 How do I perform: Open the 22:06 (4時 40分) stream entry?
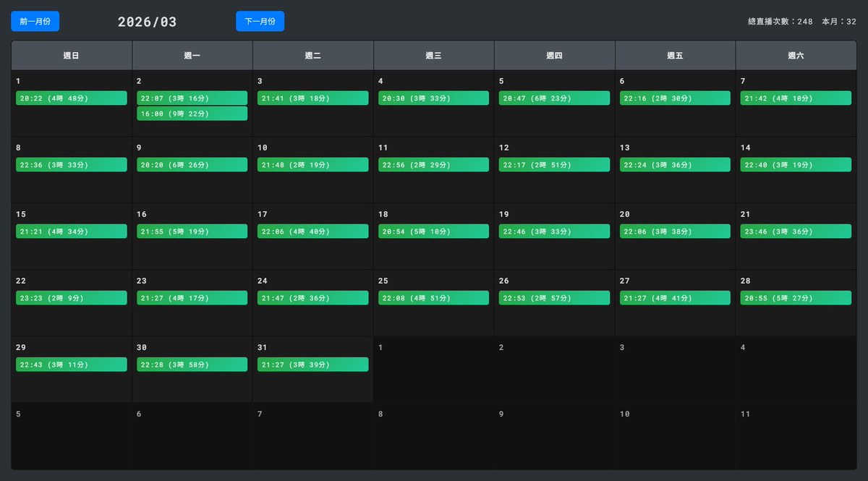313,231
